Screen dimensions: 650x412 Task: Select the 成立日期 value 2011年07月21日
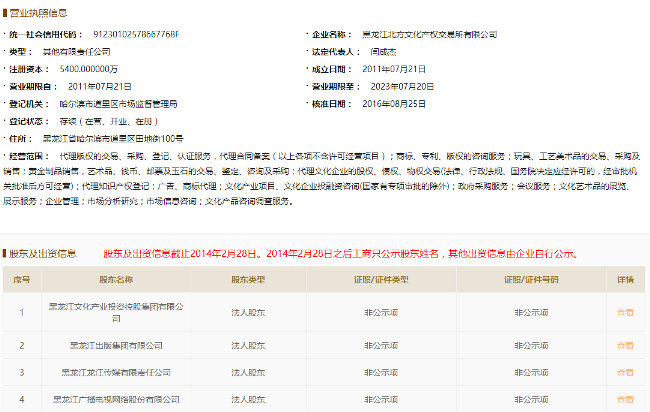pyautogui.click(x=394, y=69)
